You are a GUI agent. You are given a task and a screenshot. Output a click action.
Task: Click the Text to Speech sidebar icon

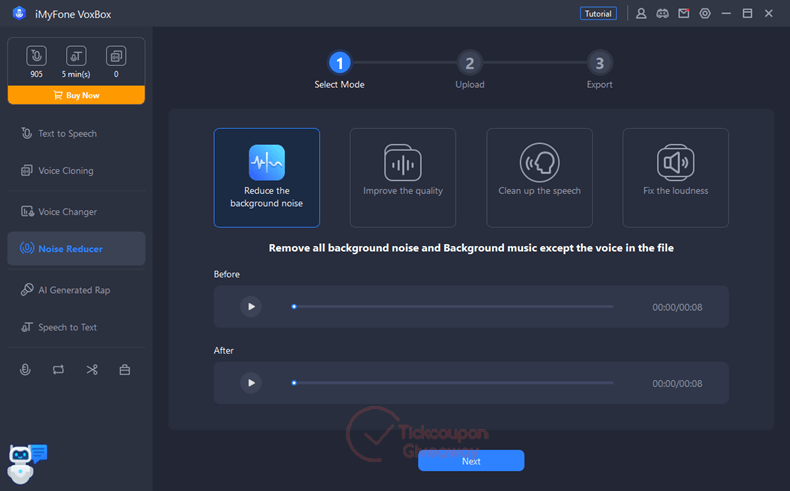click(x=27, y=133)
